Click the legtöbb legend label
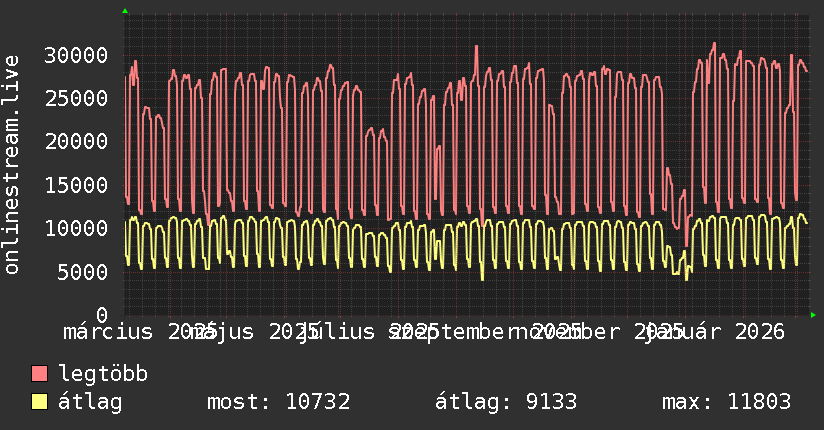The height and width of the screenshot is (430, 824). (x=103, y=374)
